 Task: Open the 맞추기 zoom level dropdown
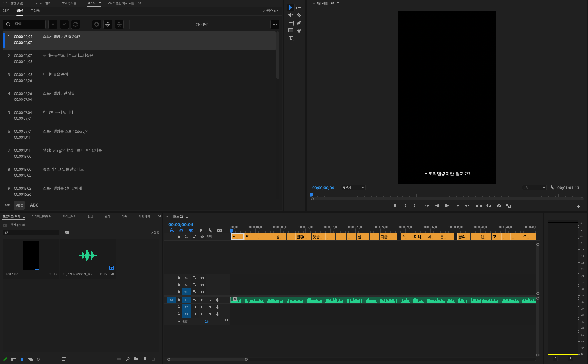[353, 188]
